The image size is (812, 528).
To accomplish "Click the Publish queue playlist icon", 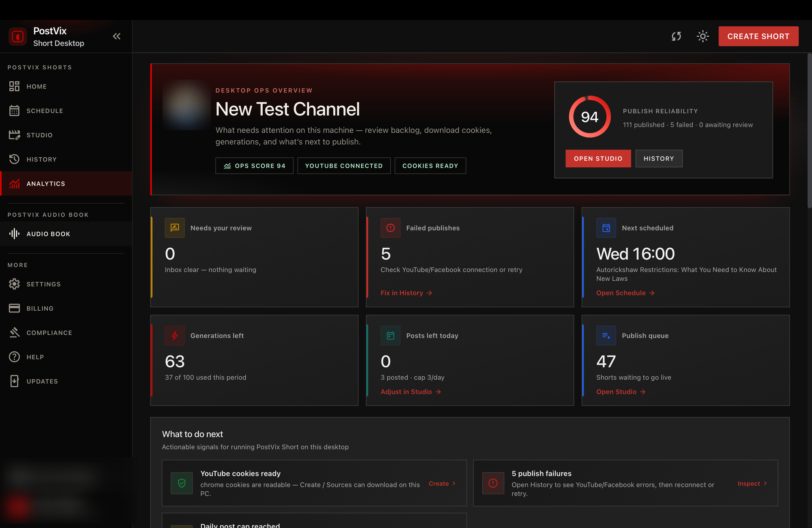I will tap(606, 336).
